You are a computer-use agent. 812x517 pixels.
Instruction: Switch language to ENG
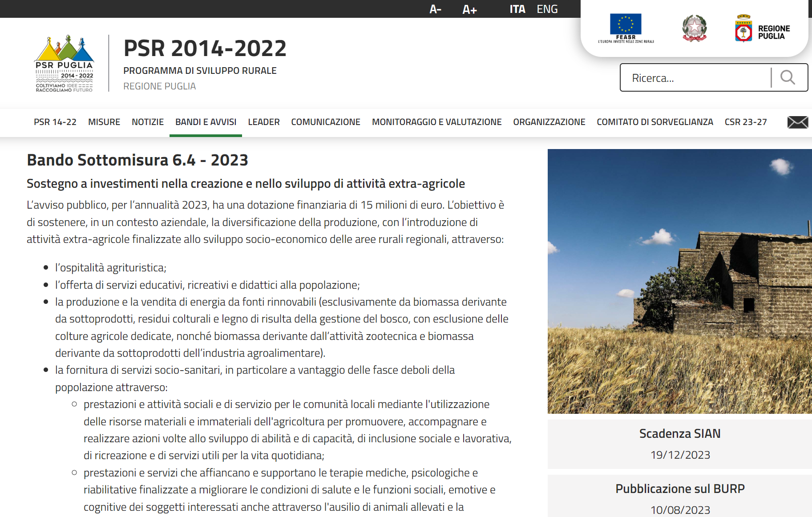[547, 9]
